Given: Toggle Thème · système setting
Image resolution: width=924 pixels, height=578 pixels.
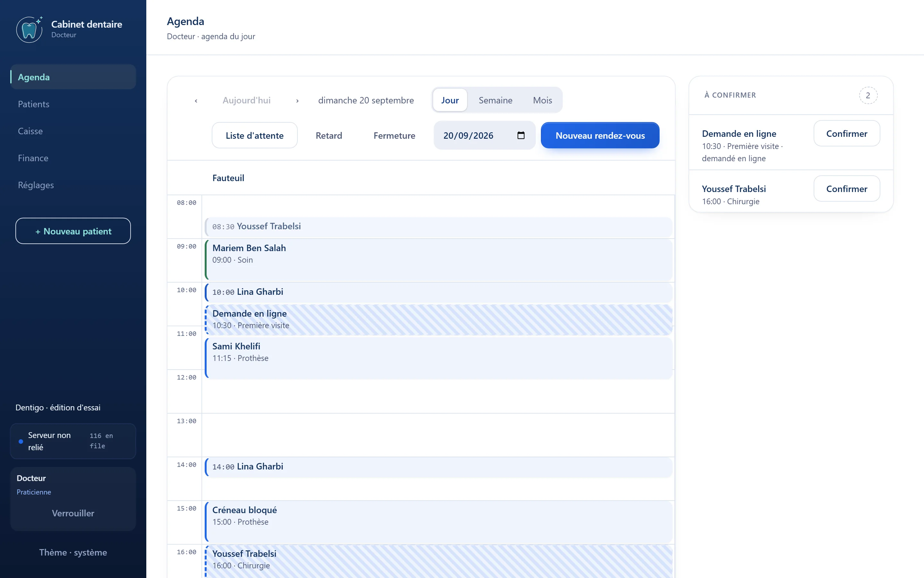Looking at the screenshot, I should click(x=73, y=552).
